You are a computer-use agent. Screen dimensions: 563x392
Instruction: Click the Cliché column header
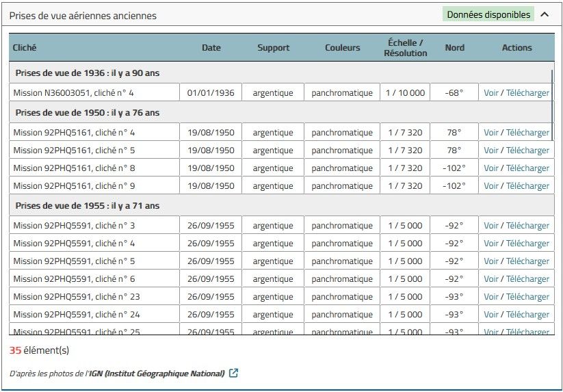[25, 48]
